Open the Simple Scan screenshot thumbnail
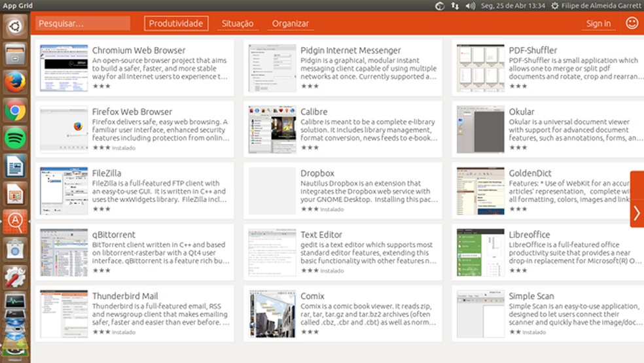The image size is (644, 363). (x=480, y=314)
